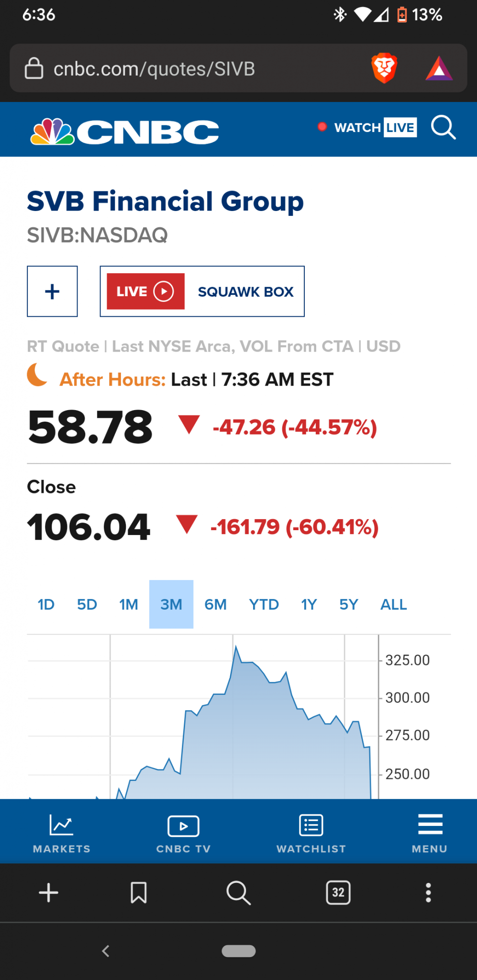This screenshot has width=477, height=980.
Task: Show the 5Y chart range
Action: pyautogui.click(x=349, y=604)
